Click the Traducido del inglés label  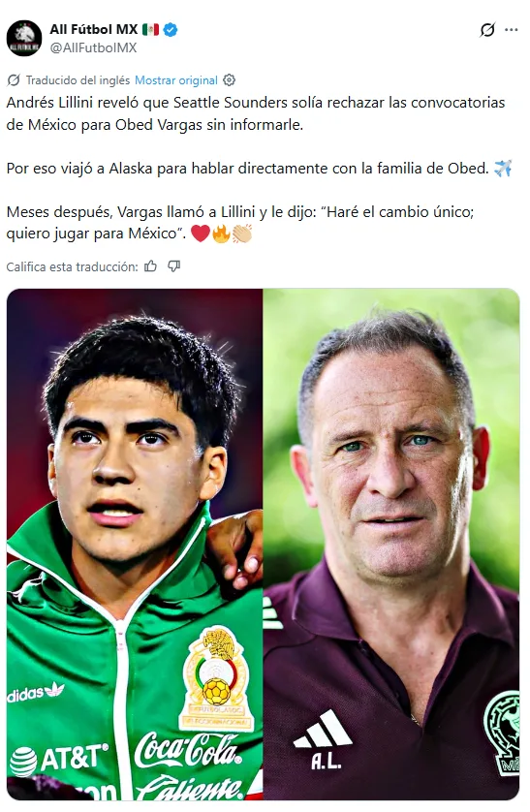coord(78,80)
